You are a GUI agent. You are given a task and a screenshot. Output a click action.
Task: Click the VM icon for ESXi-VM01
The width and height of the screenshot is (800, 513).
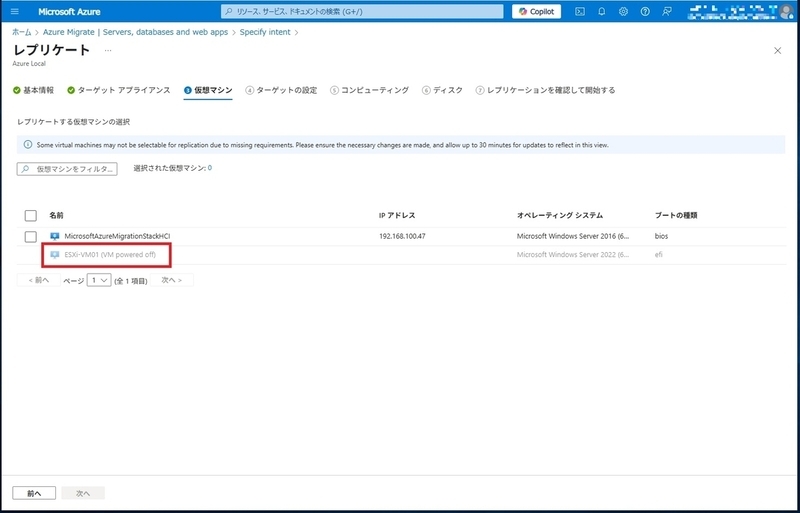(55, 255)
